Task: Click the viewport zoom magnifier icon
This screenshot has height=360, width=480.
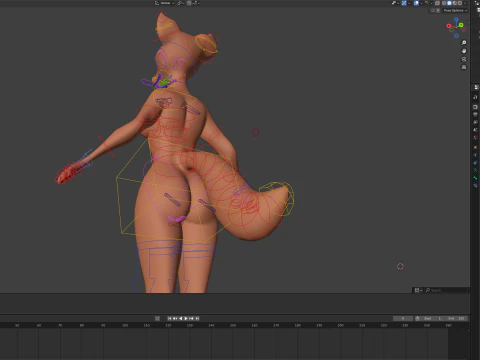Action: pyautogui.click(x=464, y=43)
